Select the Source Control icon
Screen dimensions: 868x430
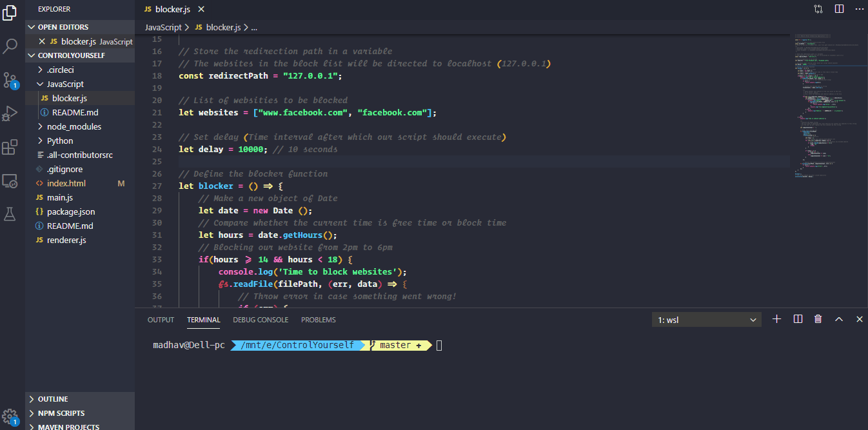10,79
